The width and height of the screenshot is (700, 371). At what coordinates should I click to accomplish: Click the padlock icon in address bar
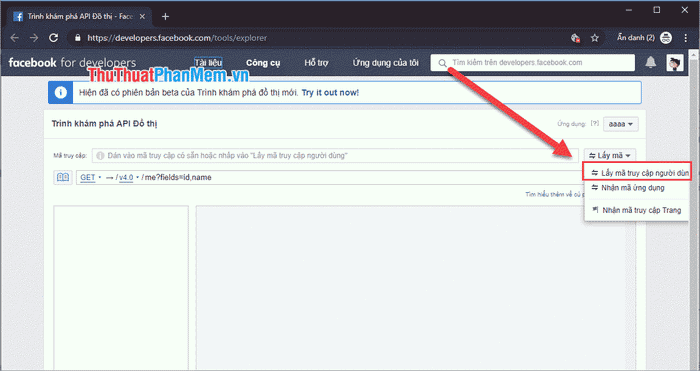78,38
